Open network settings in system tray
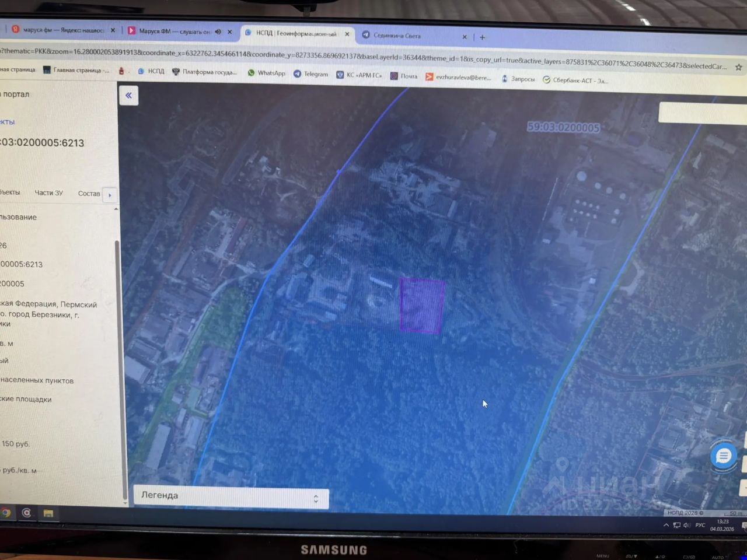Image resolution: width=747 pixels, height=560 pixels. tap(676, 526)
